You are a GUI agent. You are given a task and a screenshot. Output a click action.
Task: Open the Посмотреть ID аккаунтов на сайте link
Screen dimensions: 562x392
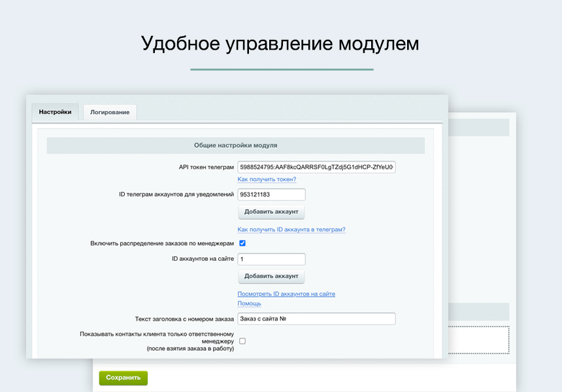click(286, 293)
